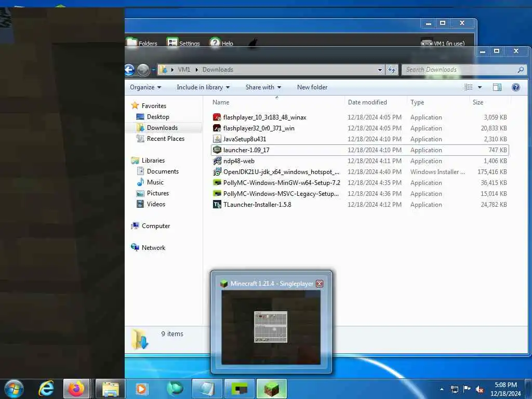Open Explorer help question mark icon

[x=516, y=87]
